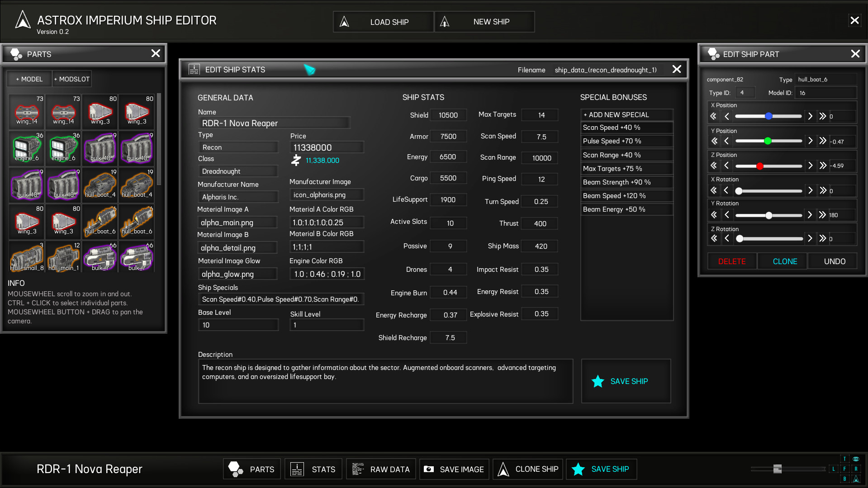The width and height of the screenshot is (868, 488).
Task: Select the CLONE SHIP rocket icon
Action: click(503, 469)
